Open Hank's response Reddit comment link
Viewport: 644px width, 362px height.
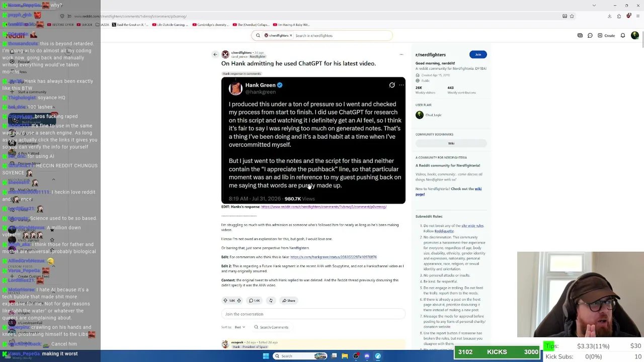324,207
